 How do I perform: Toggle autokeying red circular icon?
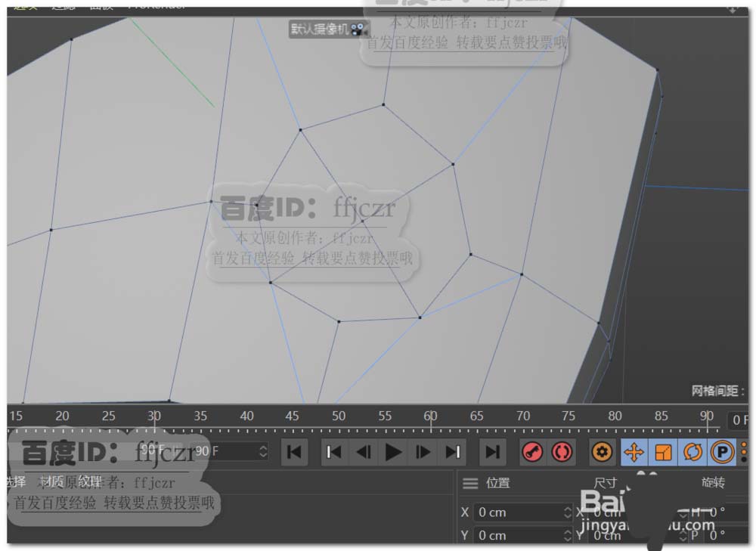pos(562,452)
